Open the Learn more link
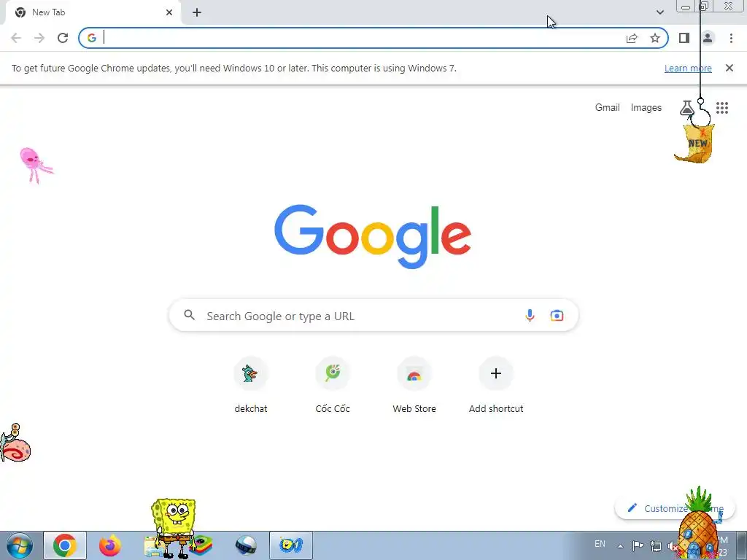Screen dimensions: 747x560 point(688,68)
